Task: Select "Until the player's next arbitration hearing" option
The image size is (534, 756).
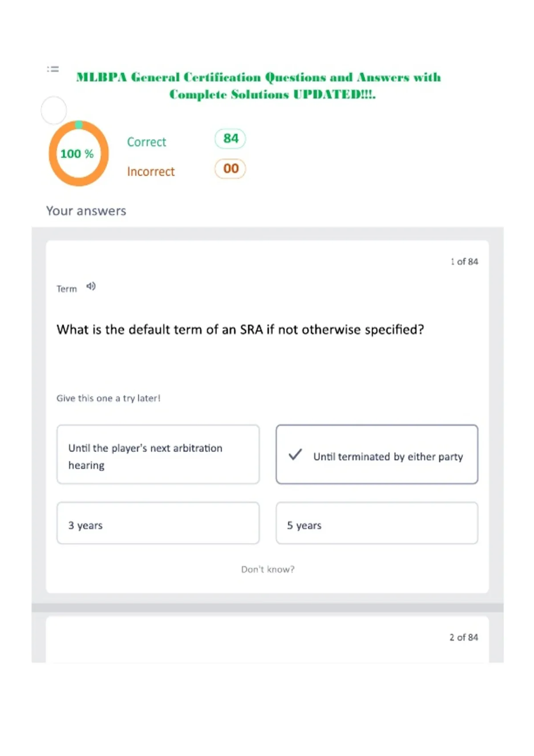Action: 158,454
